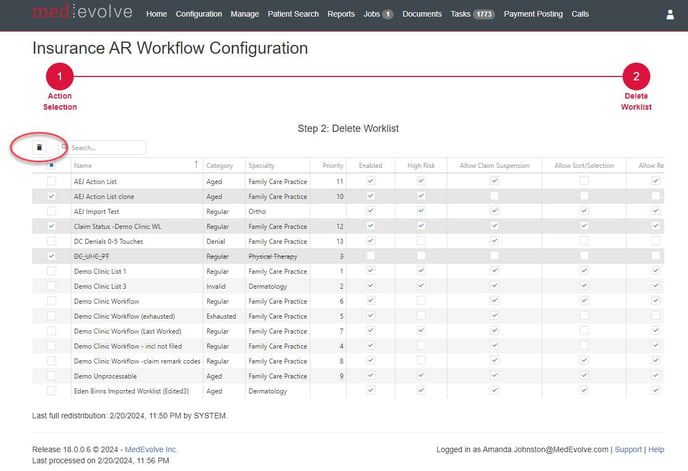Click step 2 Delete Worklist circle
The width and height of the screenshot is (688, 471).
tap(636, 77)
